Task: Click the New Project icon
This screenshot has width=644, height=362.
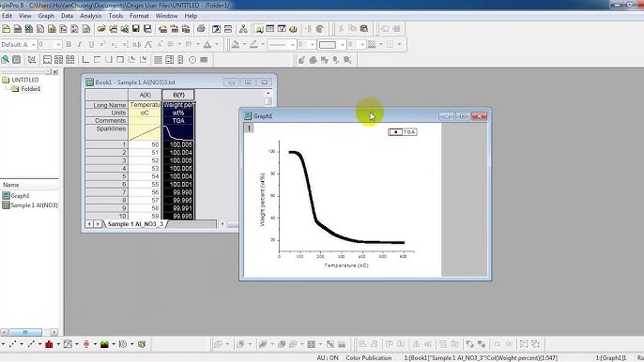Action: [7, 29]
